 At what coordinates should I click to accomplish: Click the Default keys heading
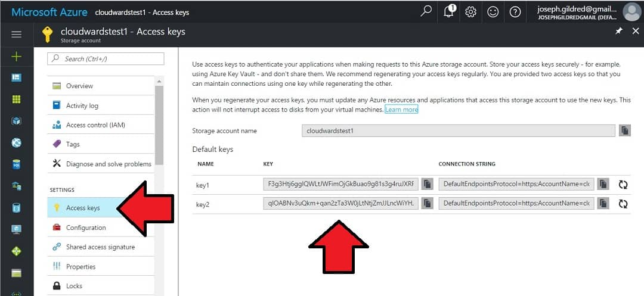click(x=213, y=149)
